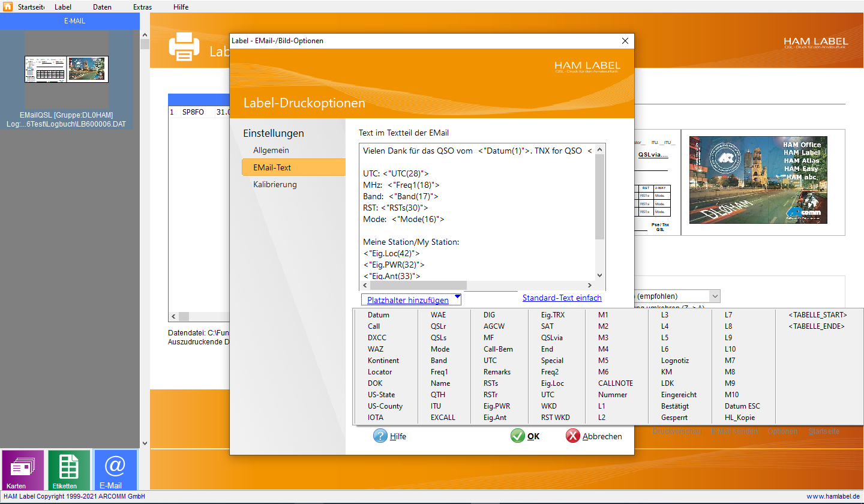The width and height of the screenshot is (864, 504).
Task: Expand the Platzhalter dropdown arrow
Action: click(457, 296)
